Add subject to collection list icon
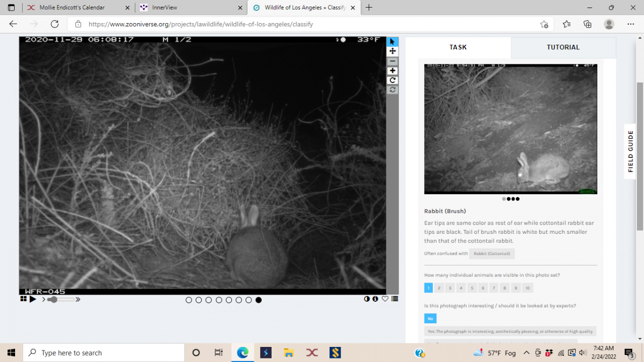This screenshot has height=362, width=644. pyautogui.click(x=394, y=299)
